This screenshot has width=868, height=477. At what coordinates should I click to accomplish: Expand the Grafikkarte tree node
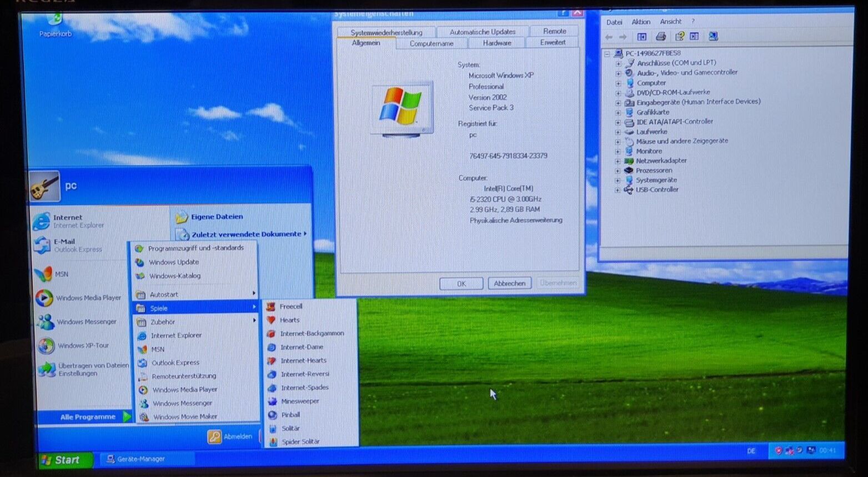618,112
